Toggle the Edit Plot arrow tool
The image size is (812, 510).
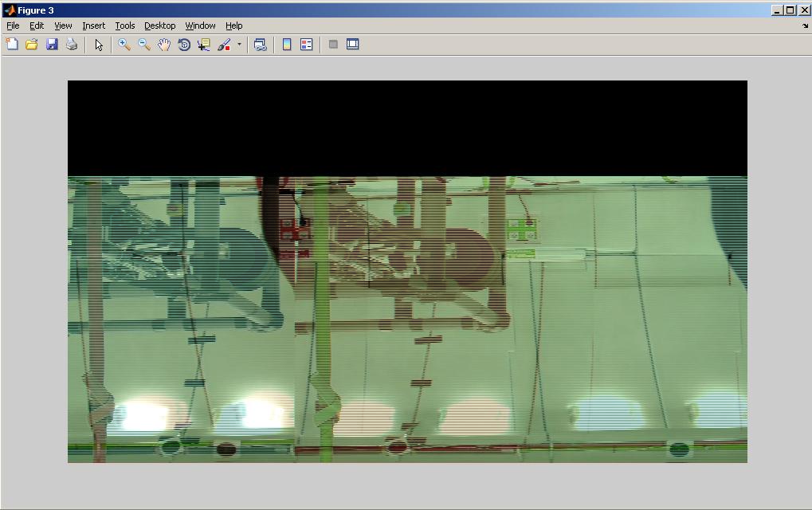coord(99,45)
